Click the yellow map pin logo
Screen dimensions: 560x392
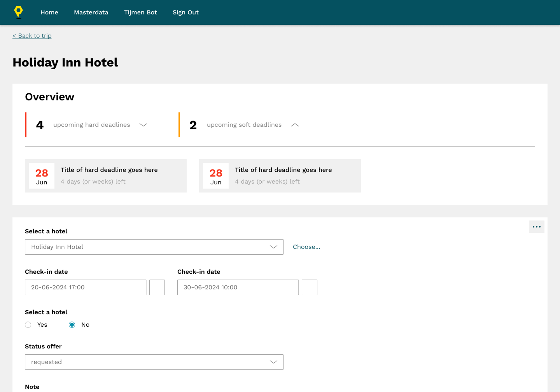18,12
